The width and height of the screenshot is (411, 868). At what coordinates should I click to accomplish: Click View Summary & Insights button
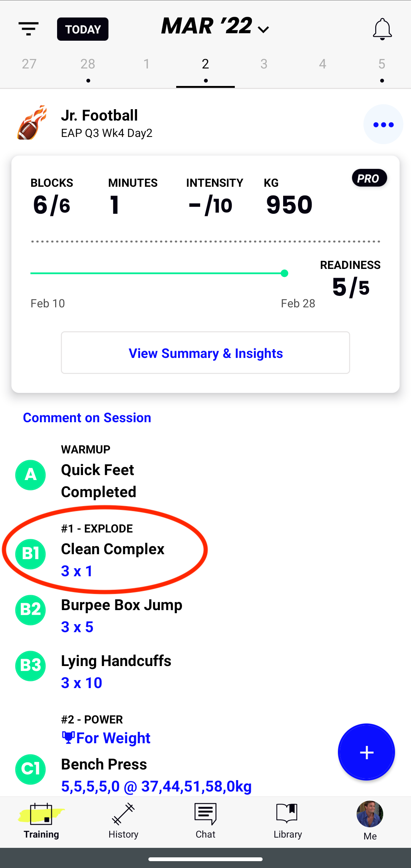pos(205,353)
